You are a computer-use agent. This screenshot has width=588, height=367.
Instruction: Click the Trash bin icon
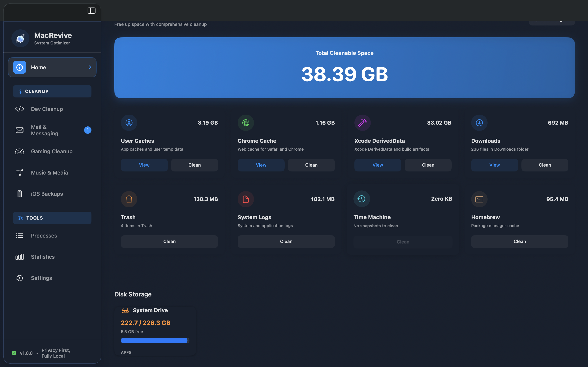(129, 199)
